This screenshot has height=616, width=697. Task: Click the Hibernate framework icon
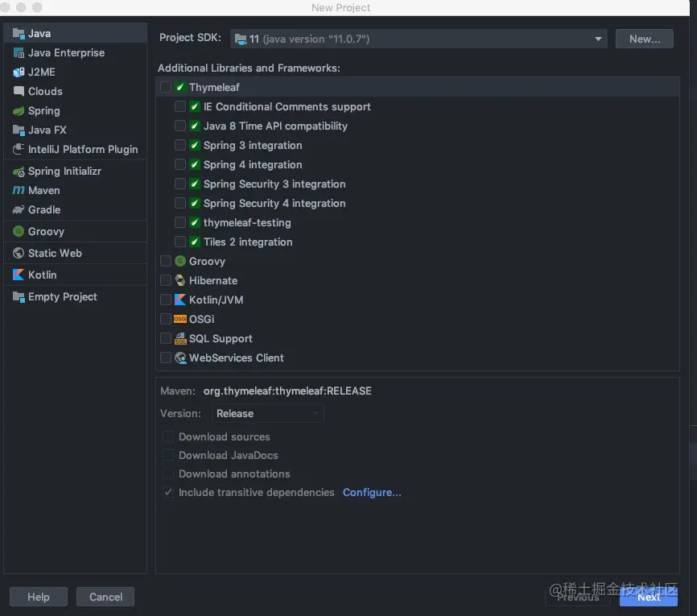[x=180, y=281]
